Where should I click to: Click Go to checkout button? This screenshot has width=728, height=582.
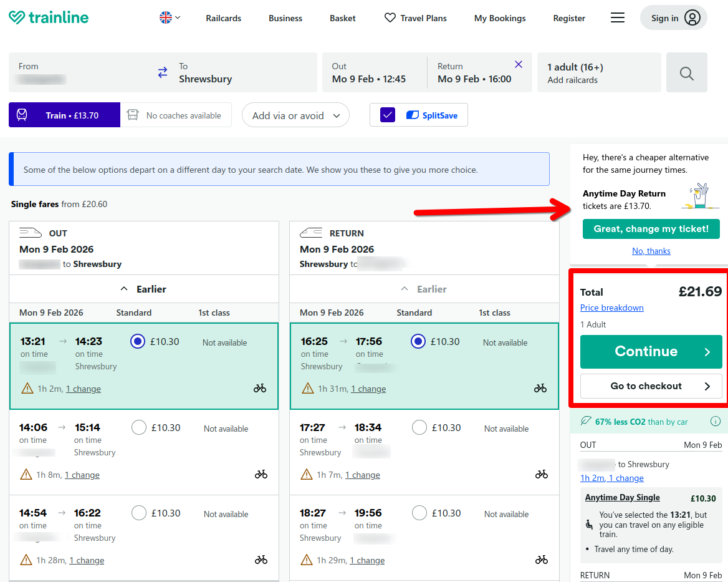point(651,386)
